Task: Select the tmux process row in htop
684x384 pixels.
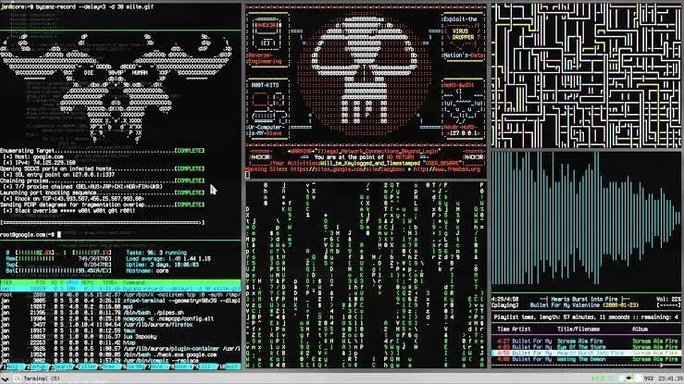Action: pos(120,331)
